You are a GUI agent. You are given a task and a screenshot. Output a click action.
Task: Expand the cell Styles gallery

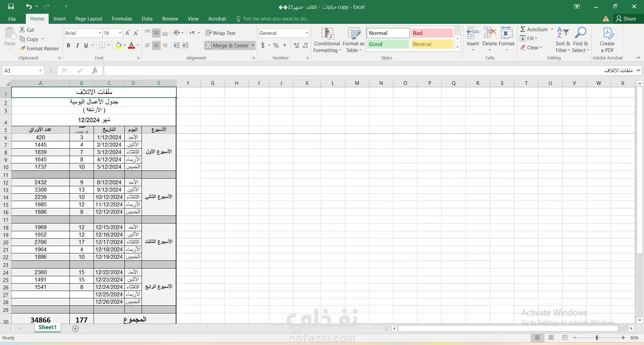tap(458, 48)
